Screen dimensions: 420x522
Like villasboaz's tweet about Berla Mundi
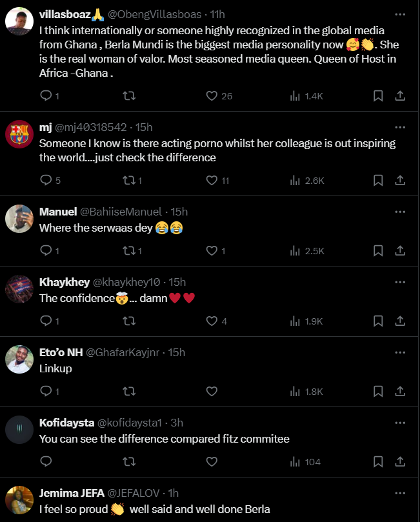[212, 96]
